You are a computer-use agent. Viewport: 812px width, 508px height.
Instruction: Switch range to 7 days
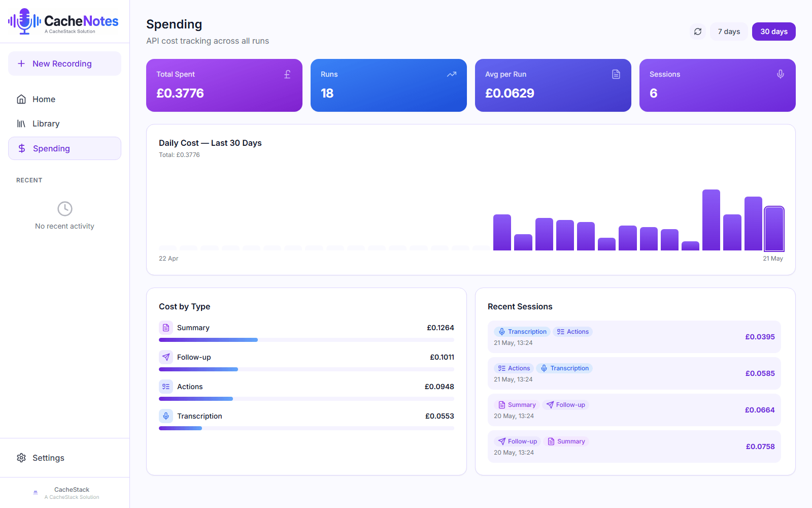(729, 31)
